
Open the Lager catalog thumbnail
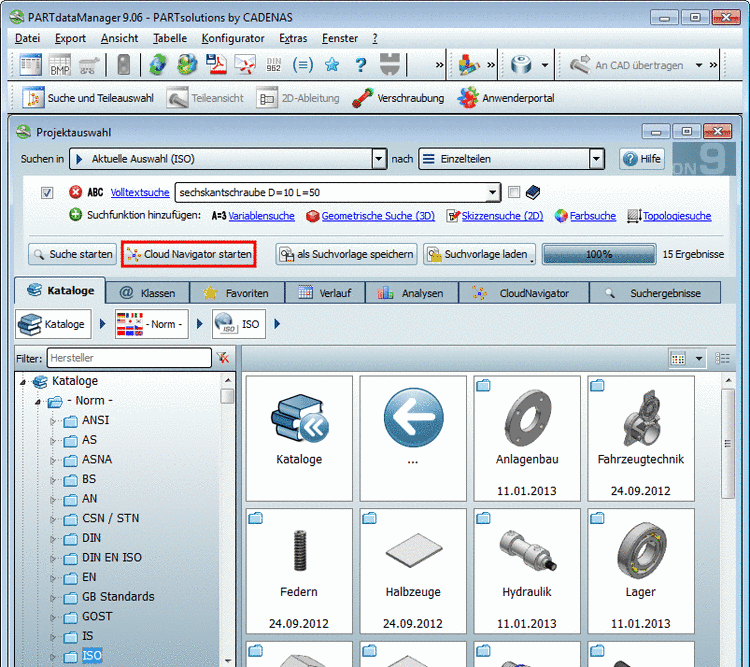[640, 570]
